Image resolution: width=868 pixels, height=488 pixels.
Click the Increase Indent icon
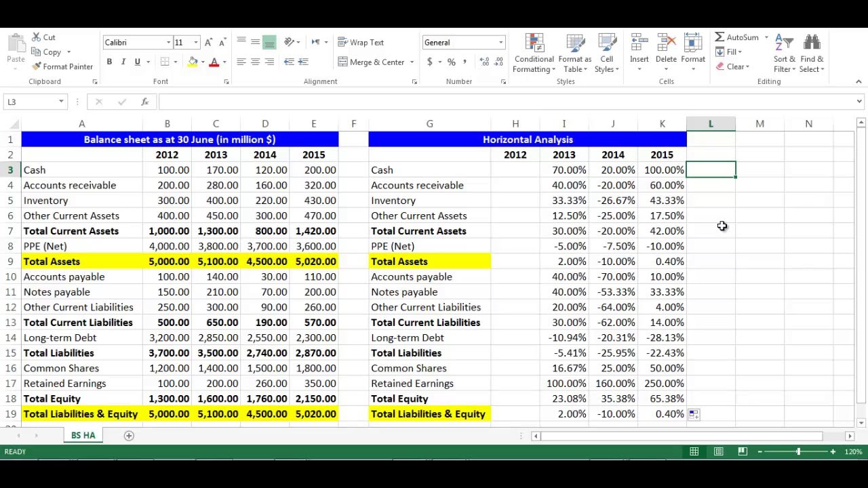tap(303, 62)
